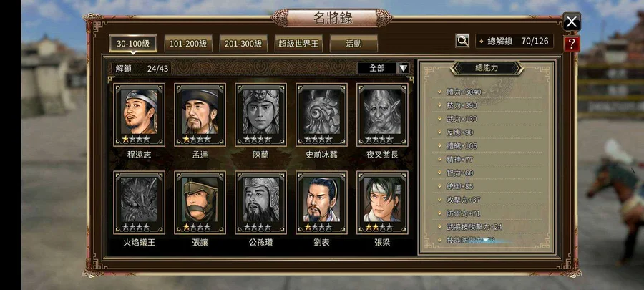Expand stats list via bottom arrow
The height and width of the screenshot is (290, 644).
click(487, 240)
